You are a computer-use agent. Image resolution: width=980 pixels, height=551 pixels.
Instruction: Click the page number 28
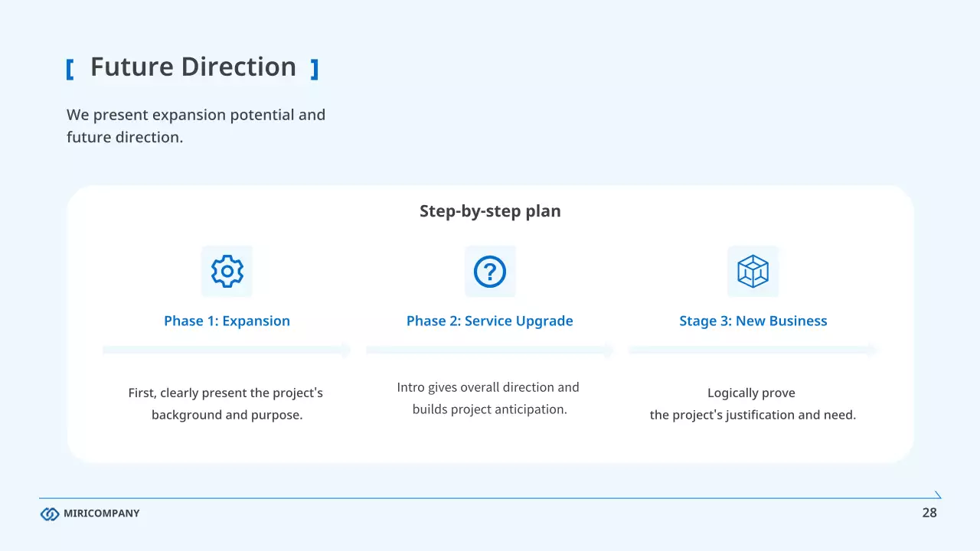point(929,513)
